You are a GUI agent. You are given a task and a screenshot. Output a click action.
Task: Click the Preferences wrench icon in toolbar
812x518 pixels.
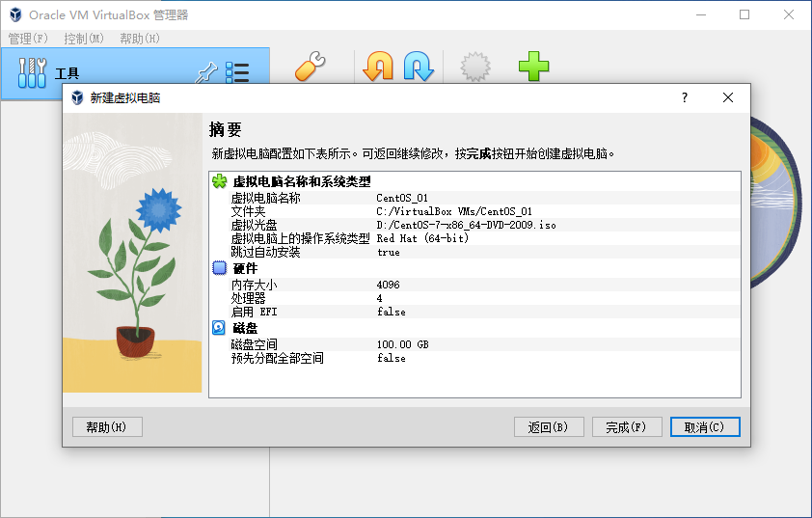(311, 67)
